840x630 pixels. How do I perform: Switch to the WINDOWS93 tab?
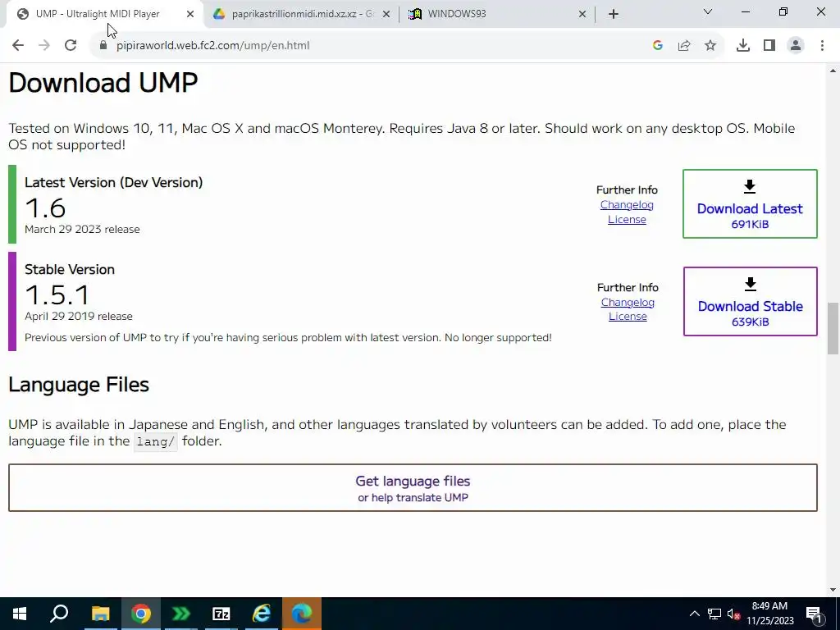(498, 14)
